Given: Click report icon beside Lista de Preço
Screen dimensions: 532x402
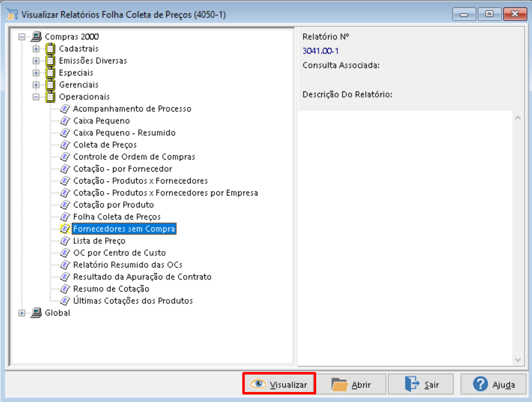Looking at the screenshot, I should point(65,240).
